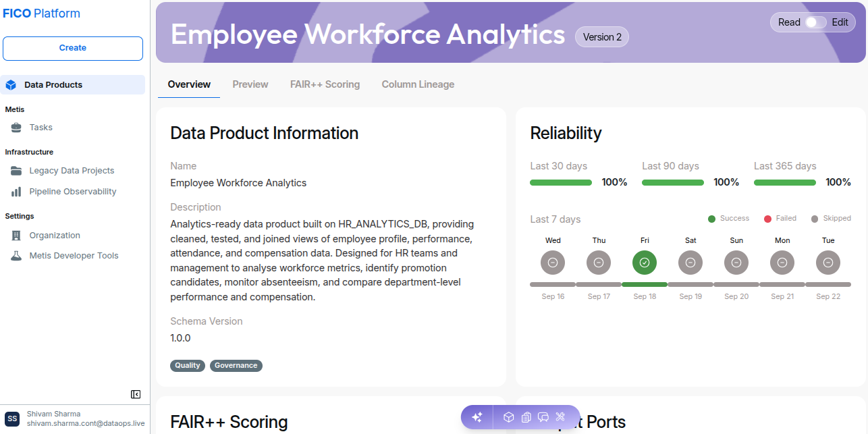Click the grey Skipped legend dot
868x434 pixels.
click(814, 219)
